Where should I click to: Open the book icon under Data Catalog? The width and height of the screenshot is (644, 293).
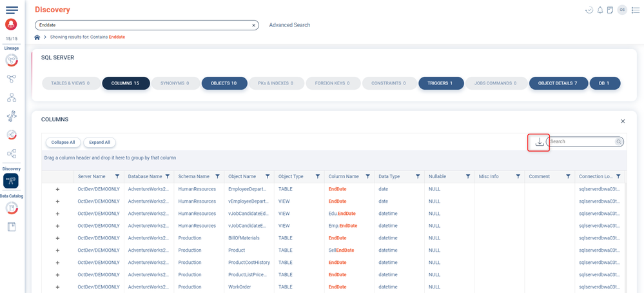12,227
